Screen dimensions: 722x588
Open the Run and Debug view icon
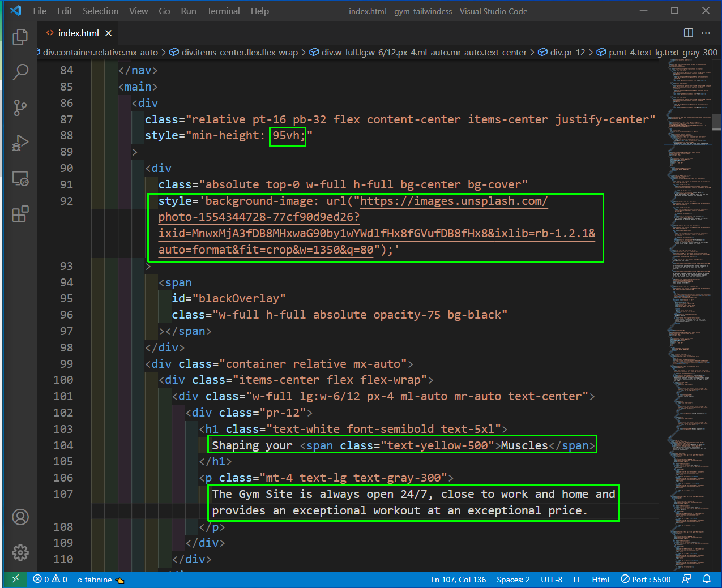click(x=20, y=143)
